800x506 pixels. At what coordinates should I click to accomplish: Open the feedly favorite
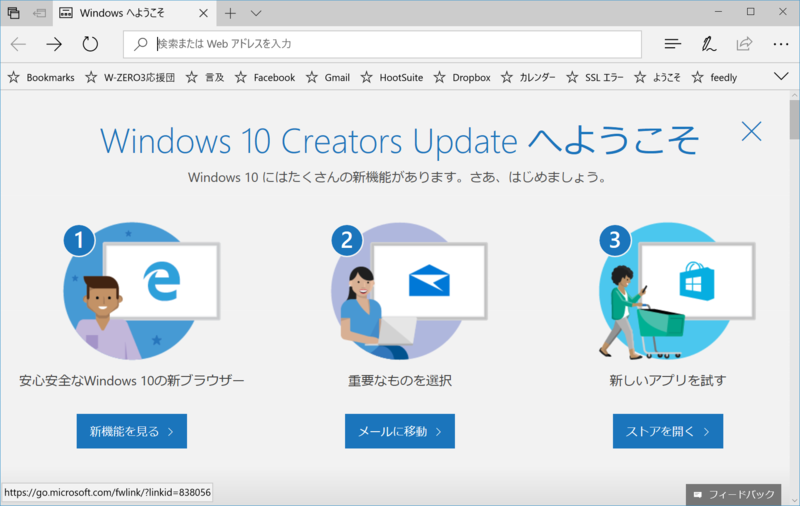714,78
